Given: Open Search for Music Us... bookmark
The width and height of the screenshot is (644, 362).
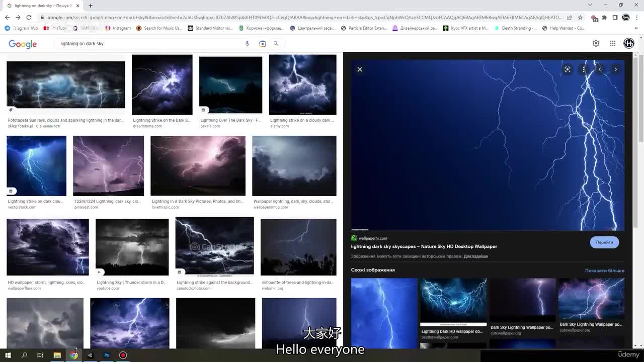Looking at the screenshot, I should coord(159,28).
